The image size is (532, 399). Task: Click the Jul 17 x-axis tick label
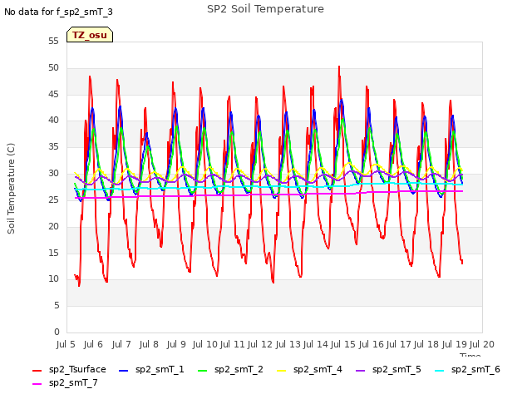(399, 344)
